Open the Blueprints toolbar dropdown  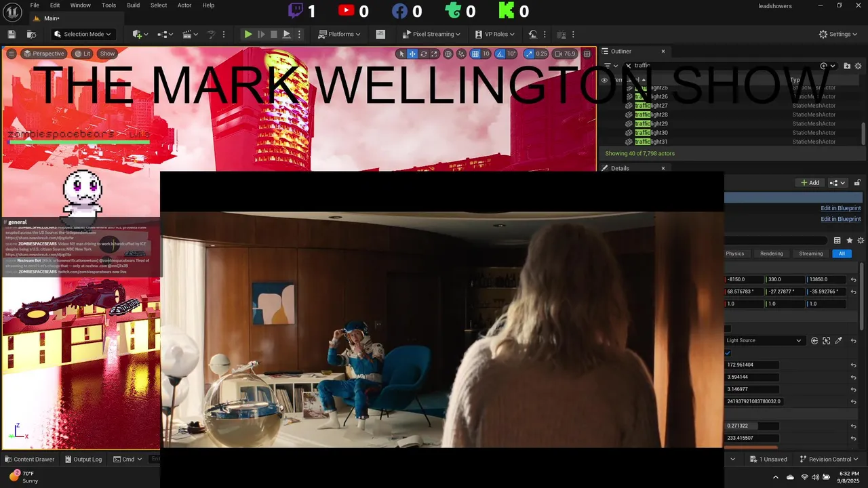165,34
